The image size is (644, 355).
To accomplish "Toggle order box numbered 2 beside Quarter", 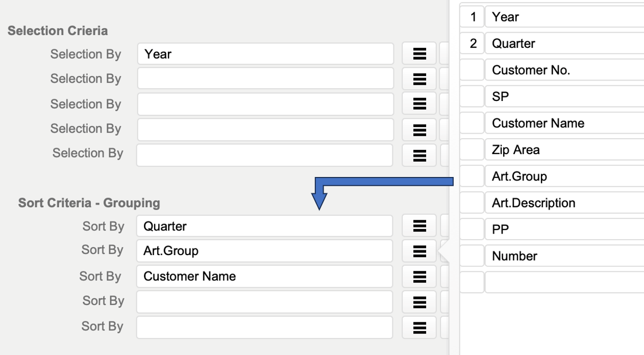I will pos(472,43).
